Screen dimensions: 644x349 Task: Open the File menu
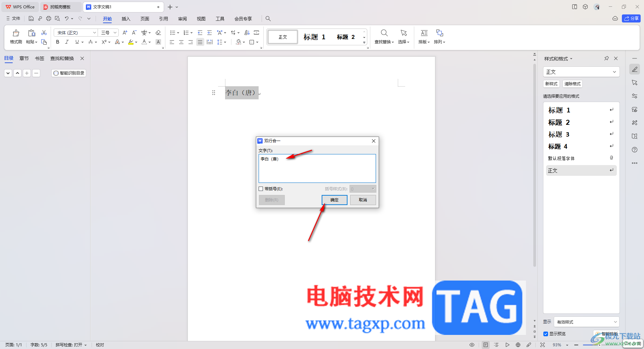tap(13, 18)
